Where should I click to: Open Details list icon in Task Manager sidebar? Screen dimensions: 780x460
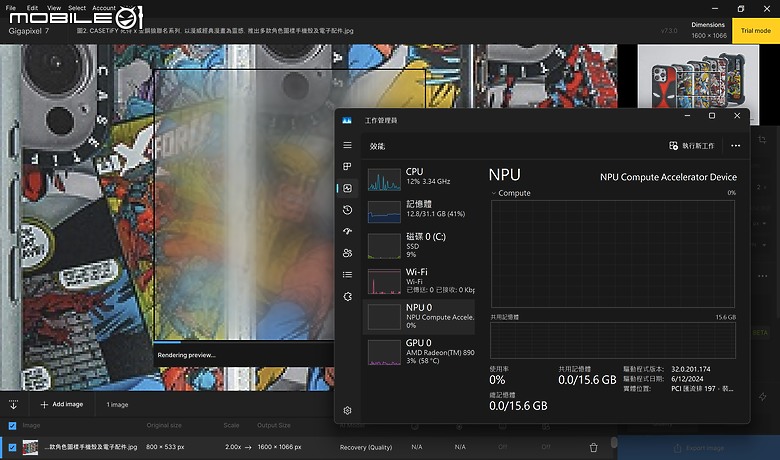(347, 275)
